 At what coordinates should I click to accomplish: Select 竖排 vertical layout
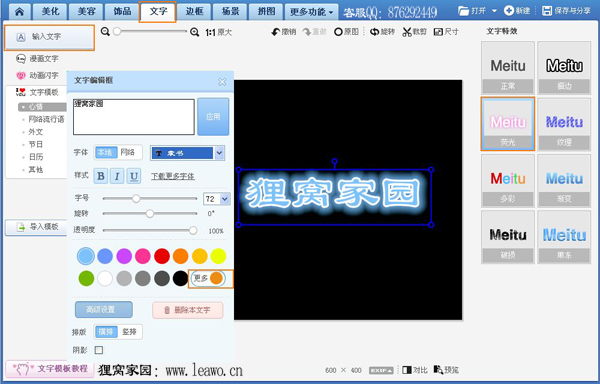(129, 332)
